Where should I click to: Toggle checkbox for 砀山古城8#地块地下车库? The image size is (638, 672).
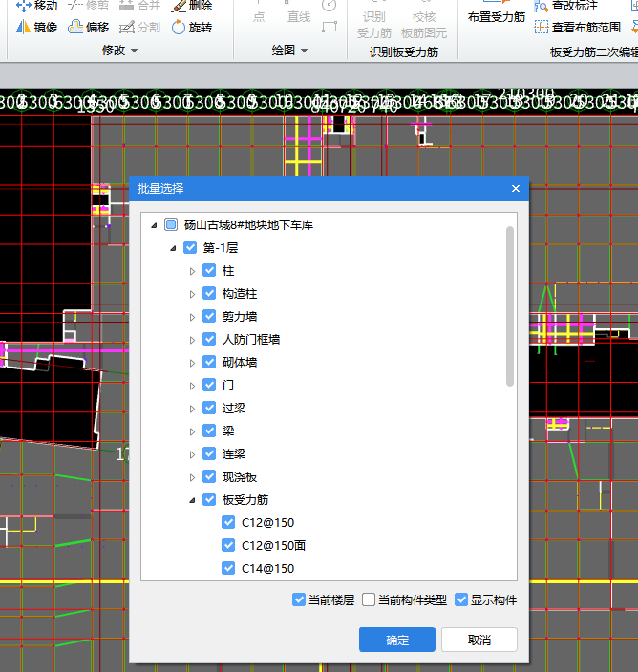(x=171, y=224)
